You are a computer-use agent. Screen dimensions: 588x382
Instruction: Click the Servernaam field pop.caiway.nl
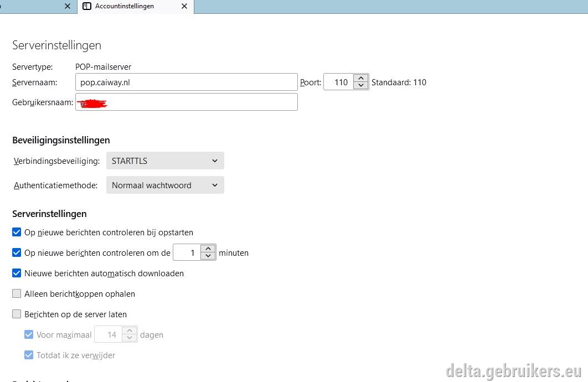[187, 82]
